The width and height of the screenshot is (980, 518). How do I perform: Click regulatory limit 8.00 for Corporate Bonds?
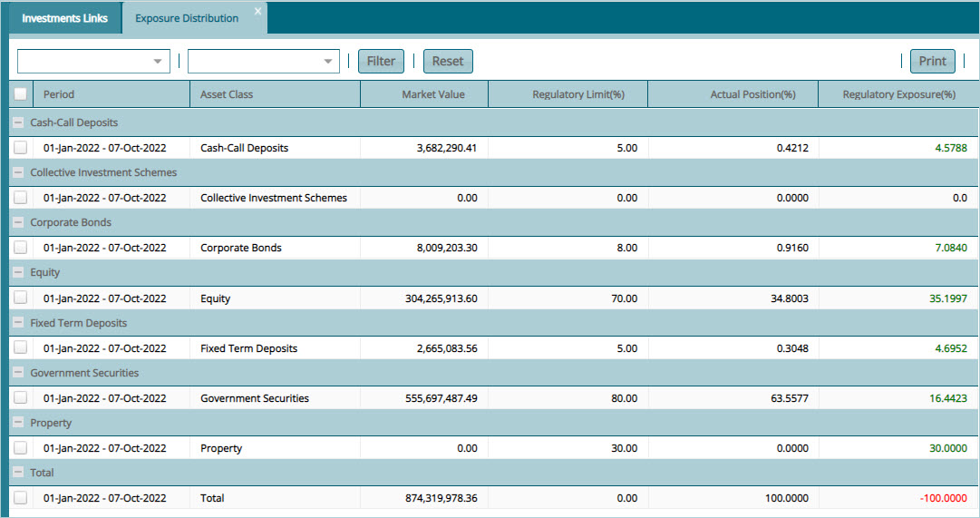pyautogui.click(x=626, y=248)
